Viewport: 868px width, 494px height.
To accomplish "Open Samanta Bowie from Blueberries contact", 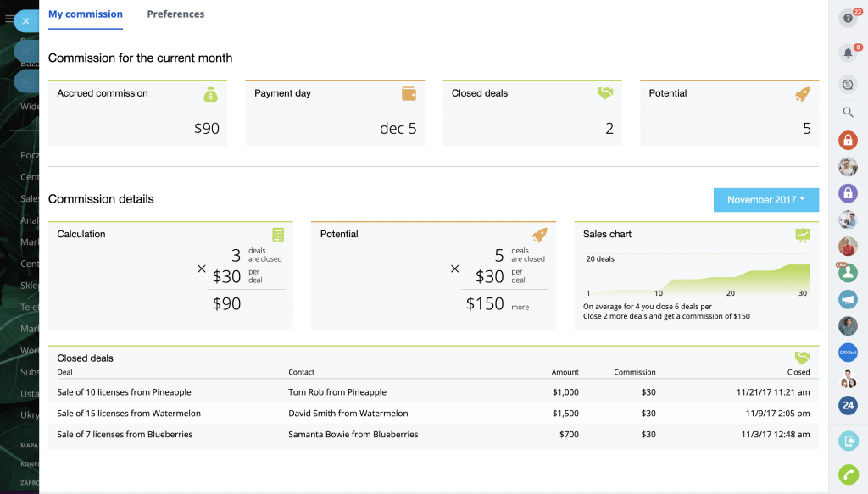I will 353,435.
